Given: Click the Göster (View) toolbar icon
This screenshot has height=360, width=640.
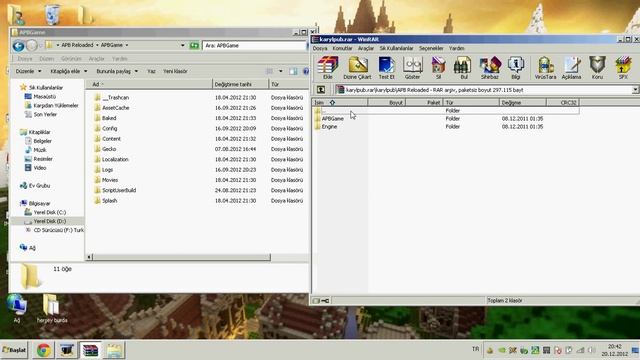Looking at the screenshot, I should (412, 67).
